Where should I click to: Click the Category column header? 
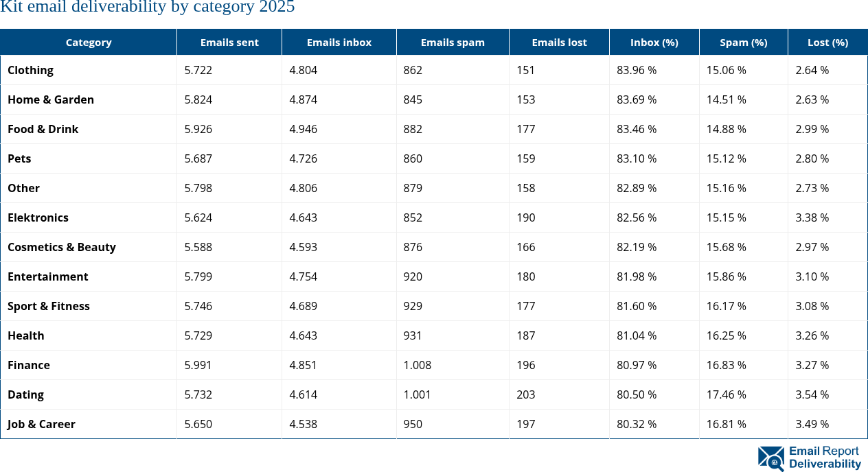pos(89,42)
